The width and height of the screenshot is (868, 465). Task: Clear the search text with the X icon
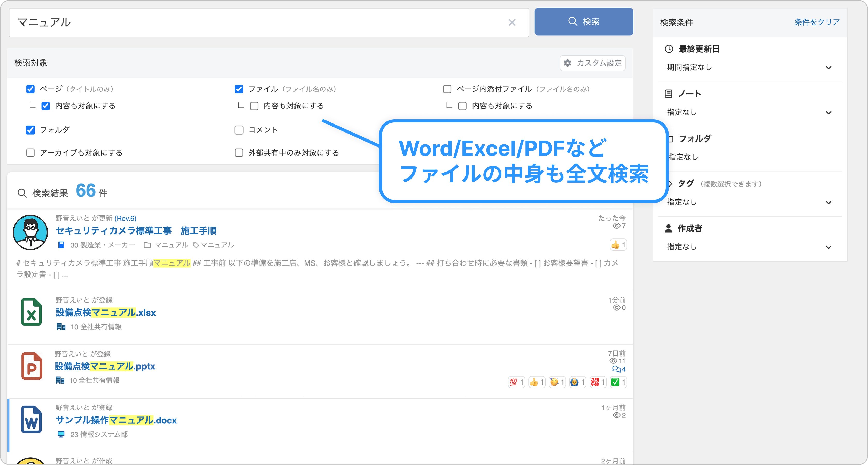512,22
